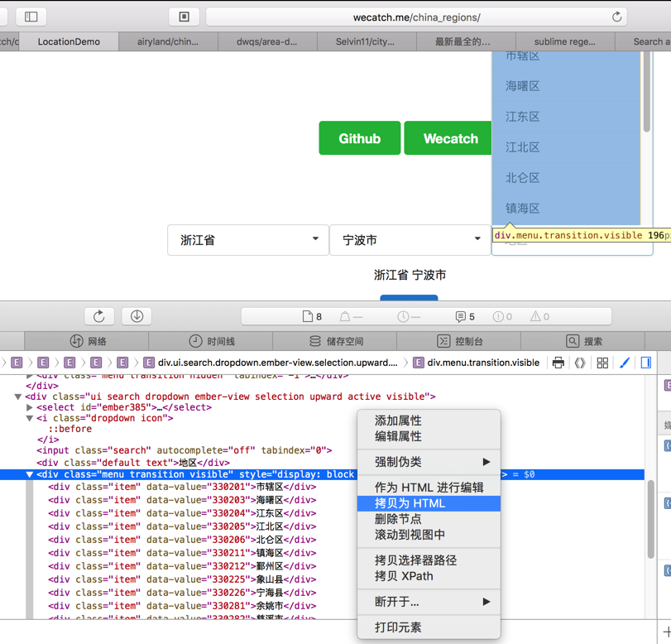The width and height of the screenshot is (671, 644).
Task: Select 镇海区 in the district menu
Action: click(x=566, y=209)
